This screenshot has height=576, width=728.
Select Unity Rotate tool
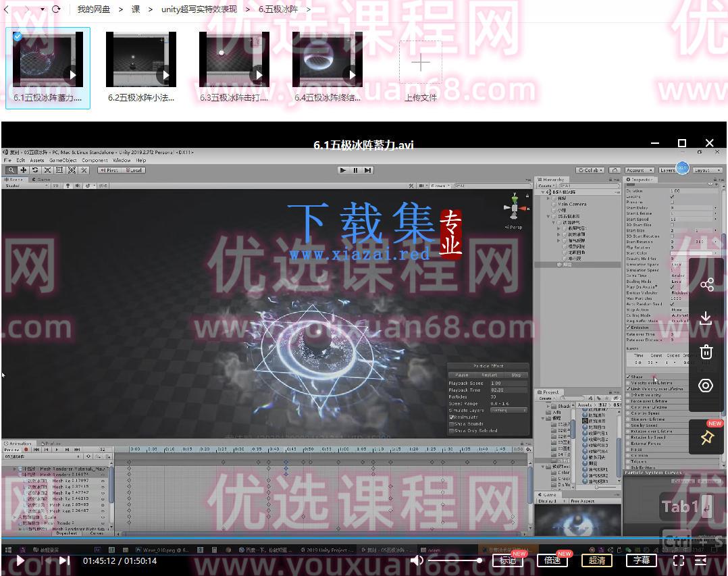(35, 170)
